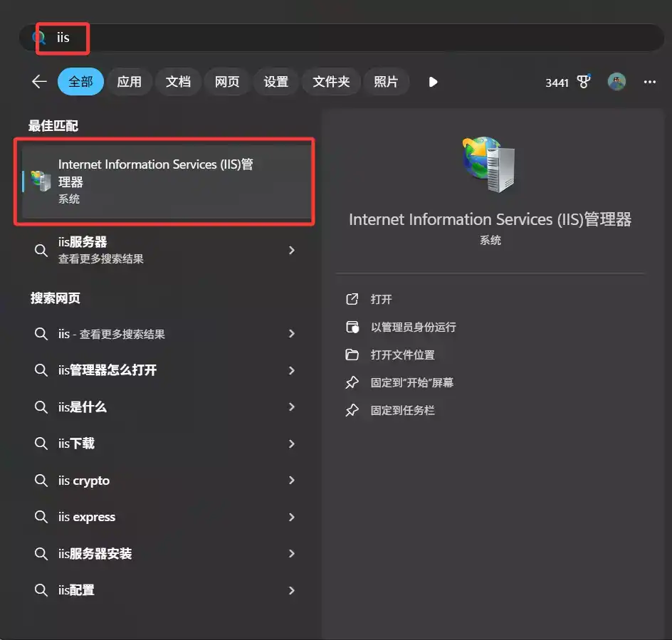
Task: Click magnifier icon beside iis express
Action: coord(41,517)
